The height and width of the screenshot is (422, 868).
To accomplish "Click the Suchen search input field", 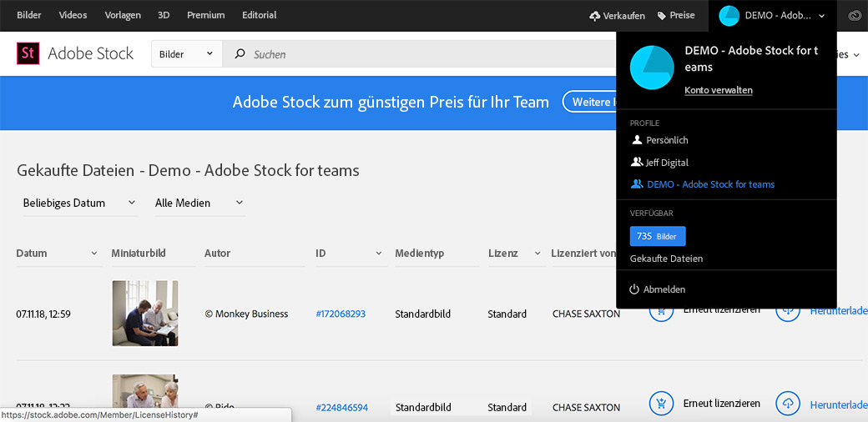I will click(417, 54).
